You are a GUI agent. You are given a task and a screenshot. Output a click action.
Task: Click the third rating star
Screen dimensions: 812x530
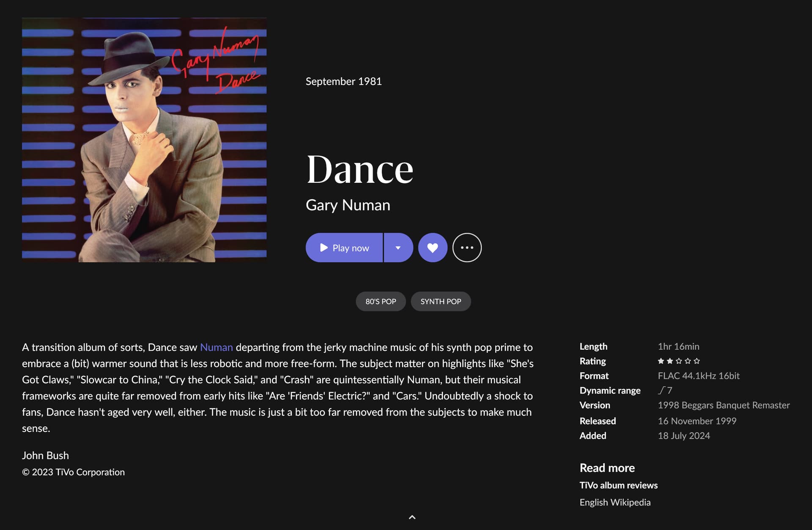[679, 361]
